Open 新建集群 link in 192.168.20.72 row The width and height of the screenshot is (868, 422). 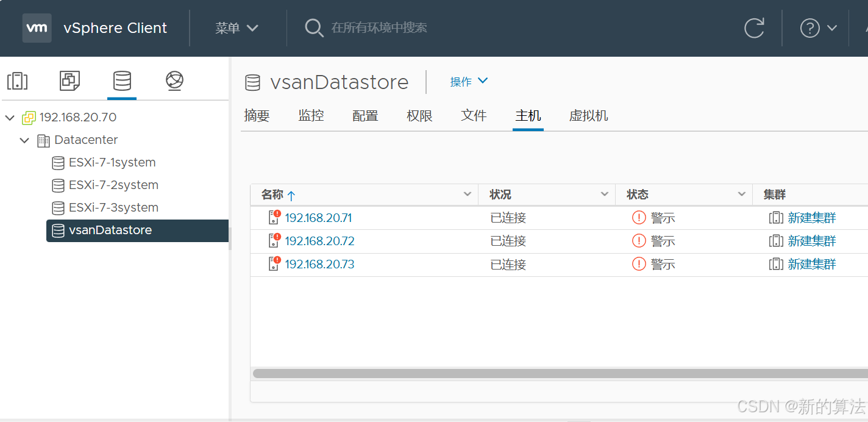point(812,241)
